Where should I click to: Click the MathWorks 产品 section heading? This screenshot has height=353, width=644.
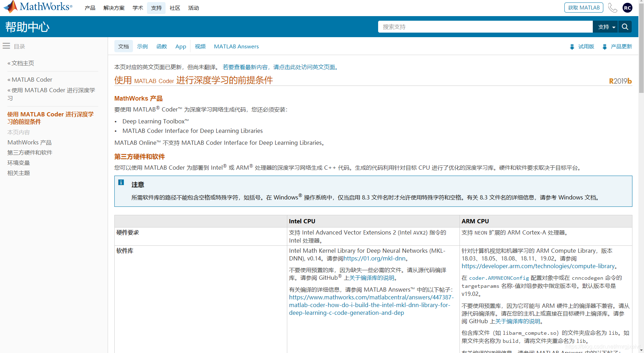[139, 99]
